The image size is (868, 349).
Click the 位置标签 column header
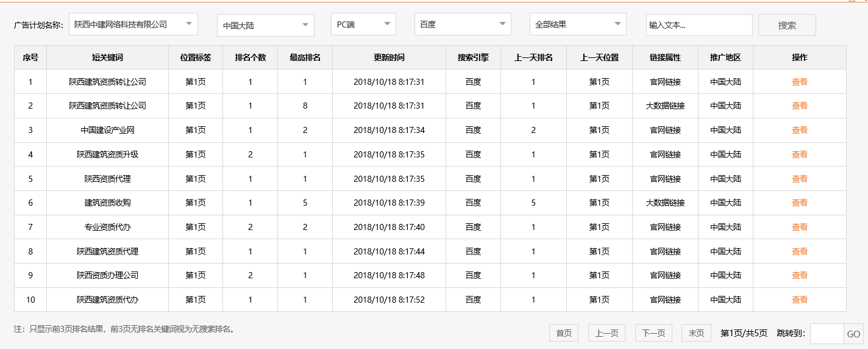pos(196,57)
